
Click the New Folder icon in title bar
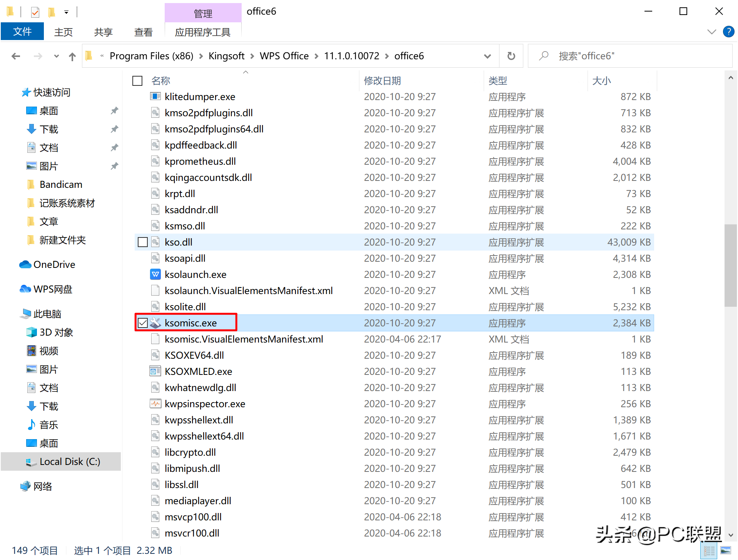coord(51,12)
